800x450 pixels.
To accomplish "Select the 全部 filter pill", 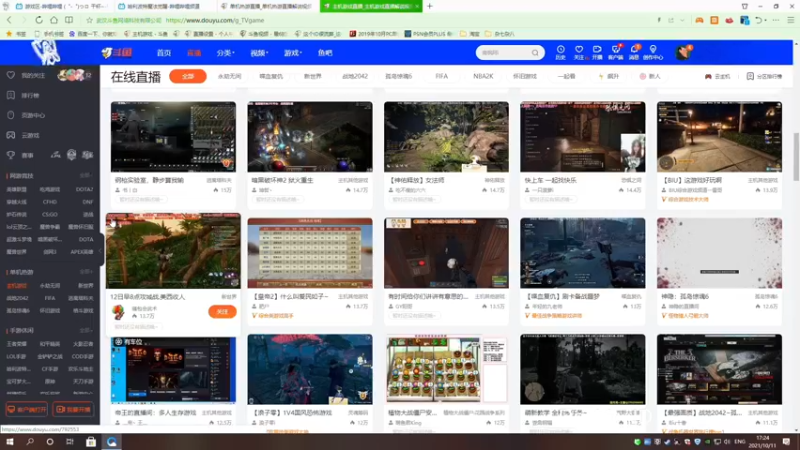I will tap(188, 76).
